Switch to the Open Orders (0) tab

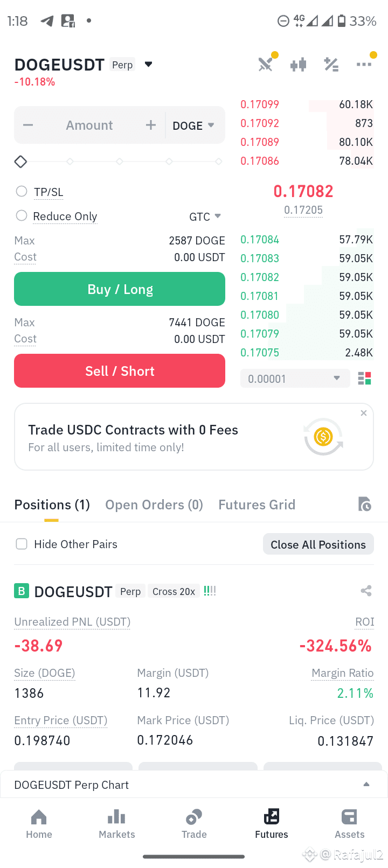coord(154,505)
